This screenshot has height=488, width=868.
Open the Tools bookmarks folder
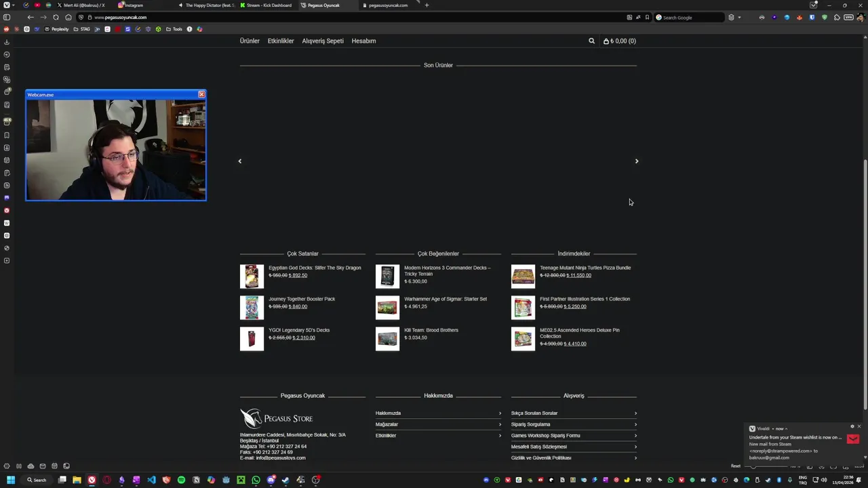(x=174, y=29)
